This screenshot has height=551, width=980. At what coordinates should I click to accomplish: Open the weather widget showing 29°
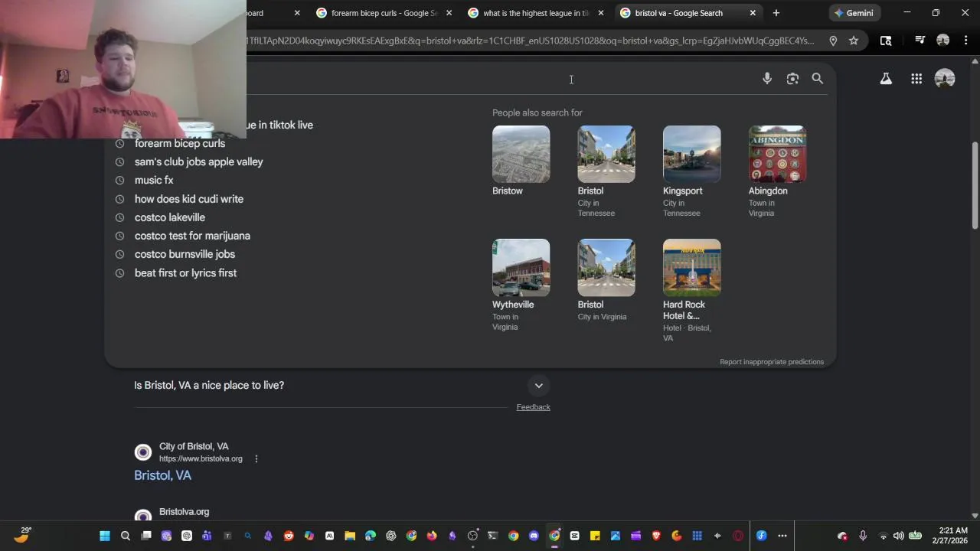21,536
